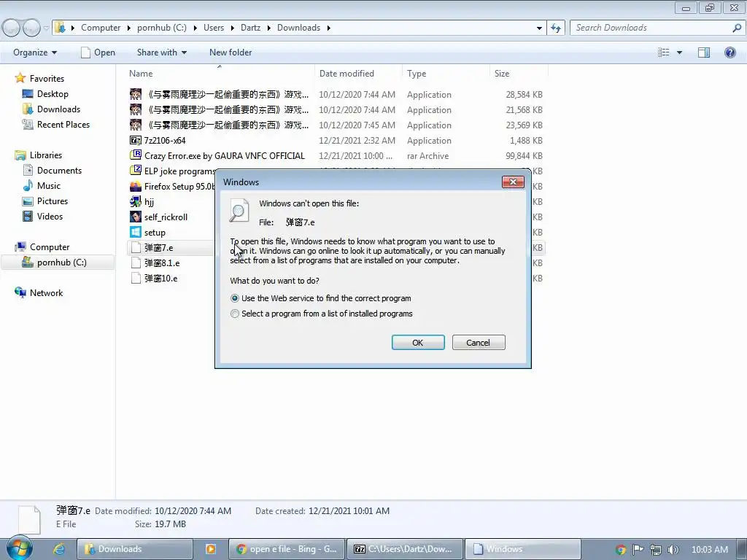Sort by the Size column header
This screenshot has height=560, width=747.
[x=502, y=74]
